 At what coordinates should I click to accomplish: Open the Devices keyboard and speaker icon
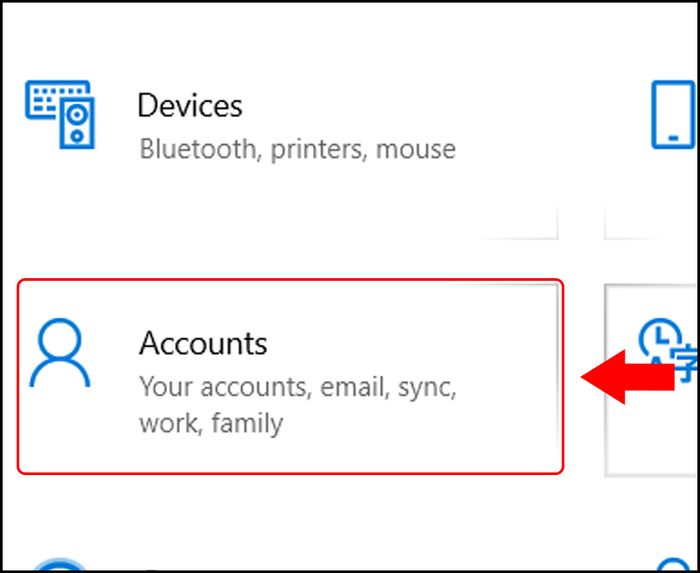(60, 114)
